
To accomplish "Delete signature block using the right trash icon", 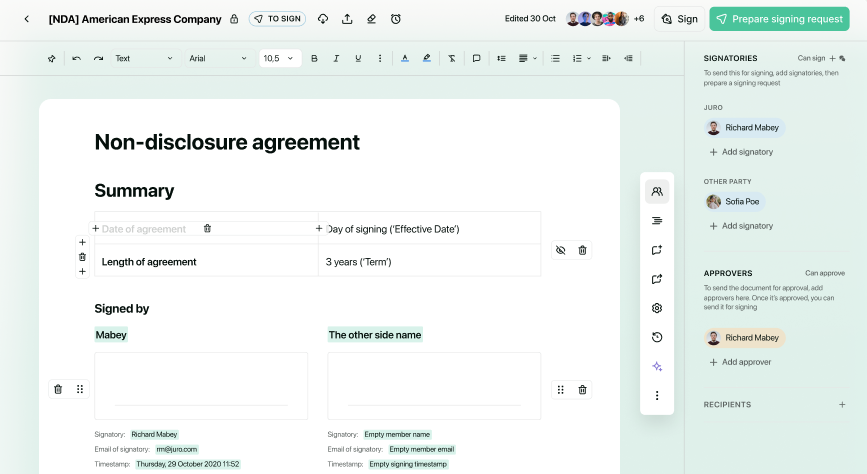I will point(582,390).
